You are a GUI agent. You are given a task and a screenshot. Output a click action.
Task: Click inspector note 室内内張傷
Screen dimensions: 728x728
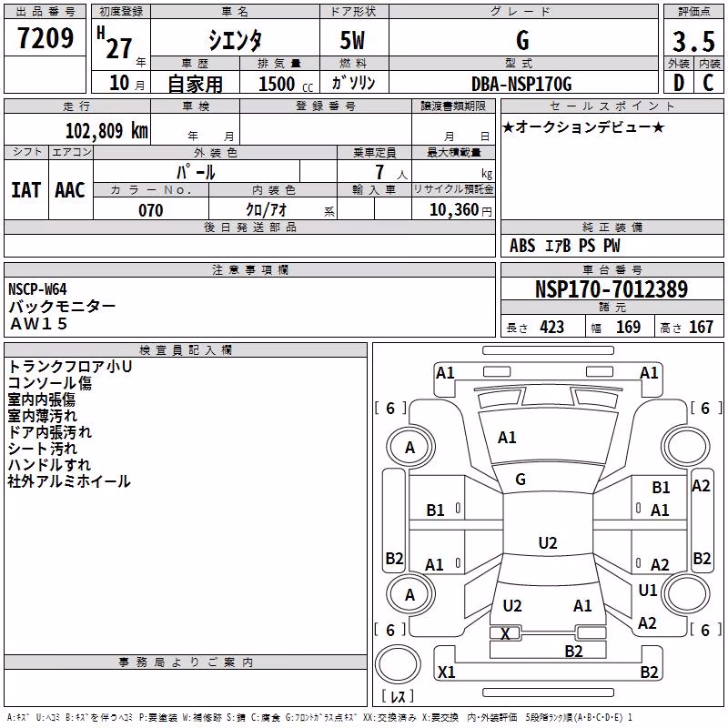point(41,399)
